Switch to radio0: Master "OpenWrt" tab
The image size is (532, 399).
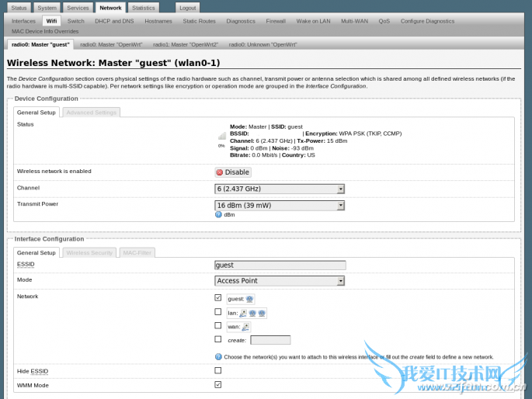pyautogui.click(x=111, y=44)
